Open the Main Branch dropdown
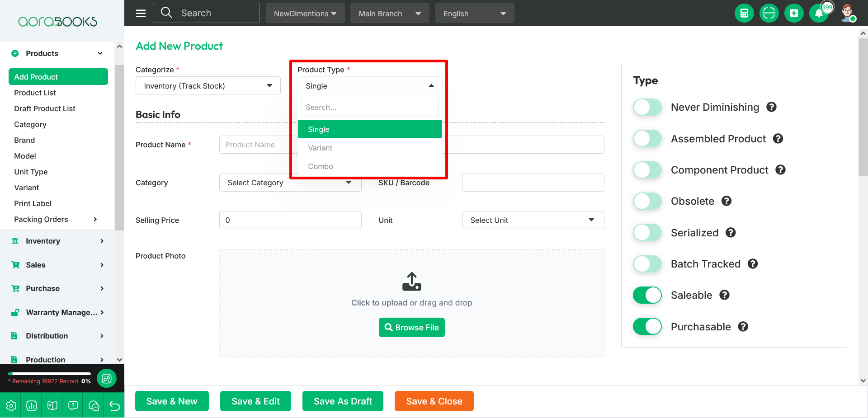This screenshot has height=418, width=868. point(390,13)
